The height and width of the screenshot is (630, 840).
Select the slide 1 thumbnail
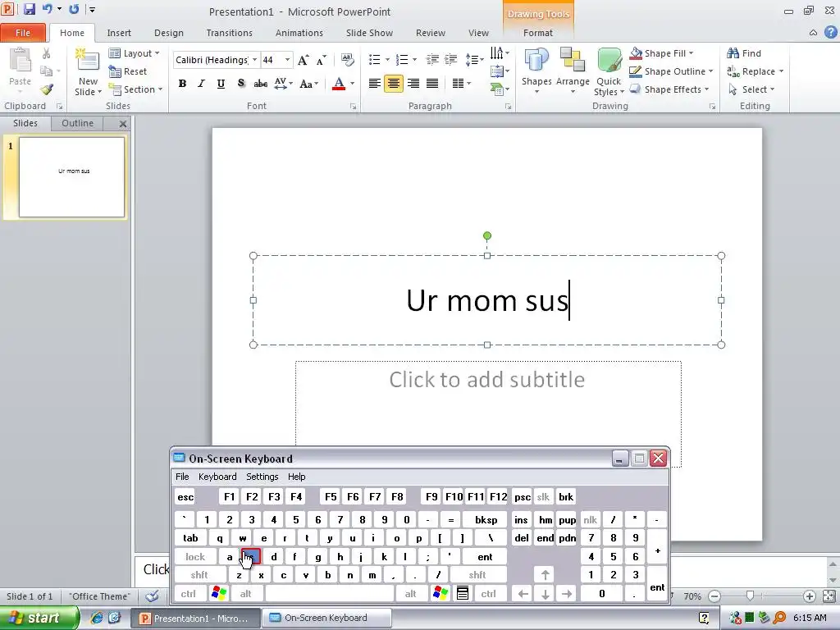pyautogui.click(x=72, y=177)
